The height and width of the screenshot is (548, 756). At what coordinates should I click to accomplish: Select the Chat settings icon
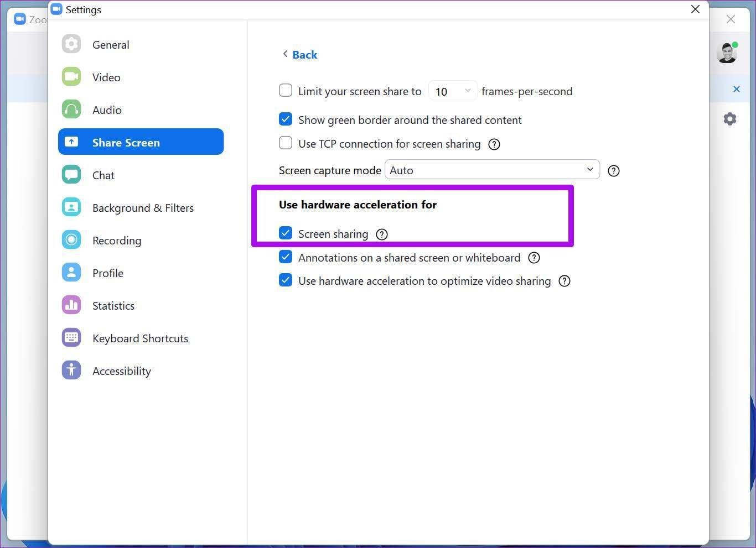tap(71, 175)
